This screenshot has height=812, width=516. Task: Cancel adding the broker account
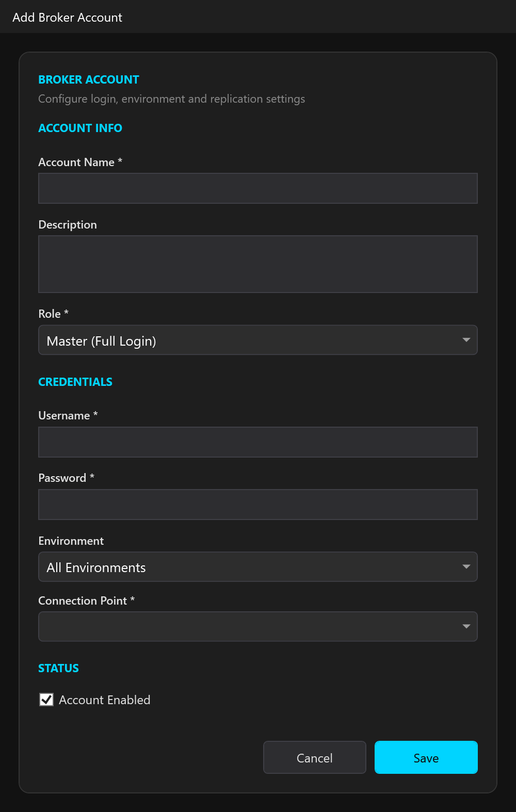(x=315, y=757)
